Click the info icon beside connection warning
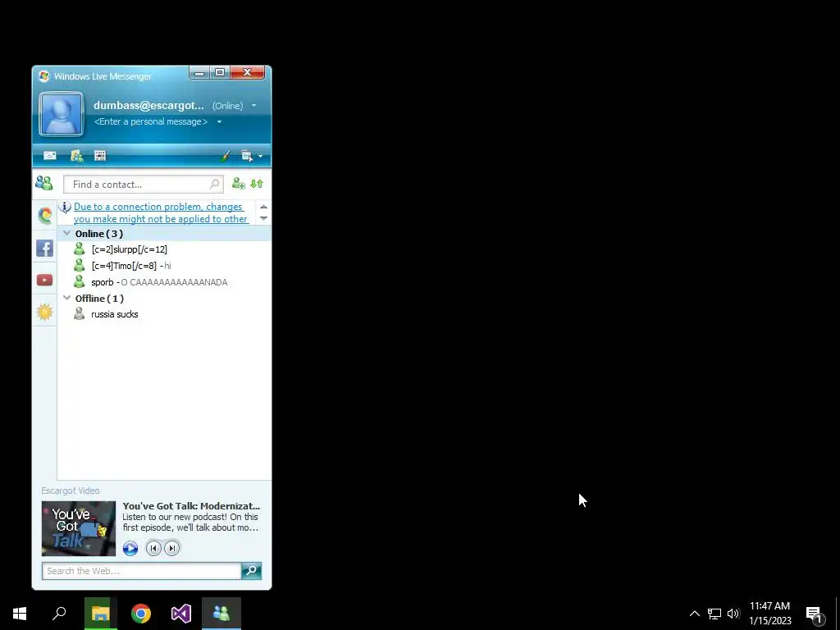 click(65, 207)
